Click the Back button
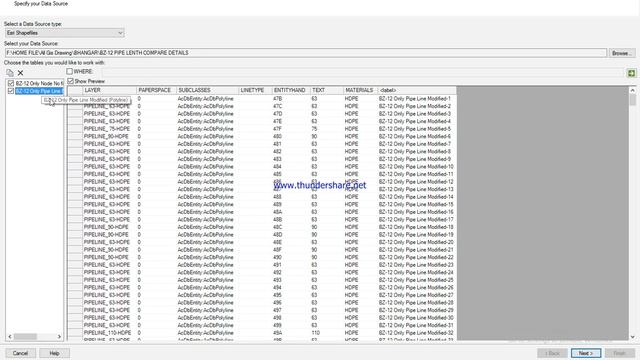This screenshot has width=640, height=360. pyautogui.click(x=552, y=353)
